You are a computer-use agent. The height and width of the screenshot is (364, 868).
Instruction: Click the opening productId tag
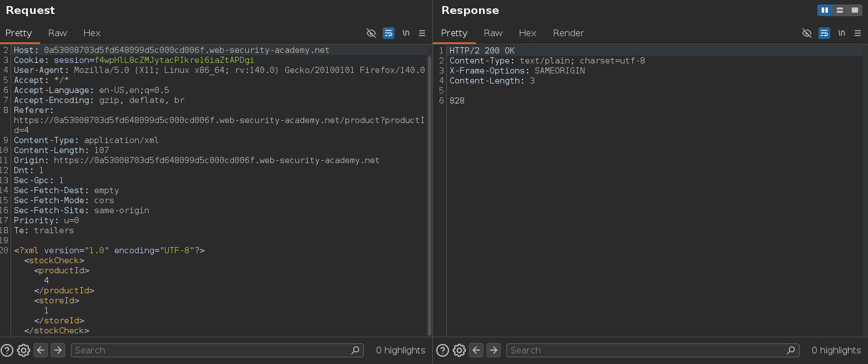coord(61,270)
